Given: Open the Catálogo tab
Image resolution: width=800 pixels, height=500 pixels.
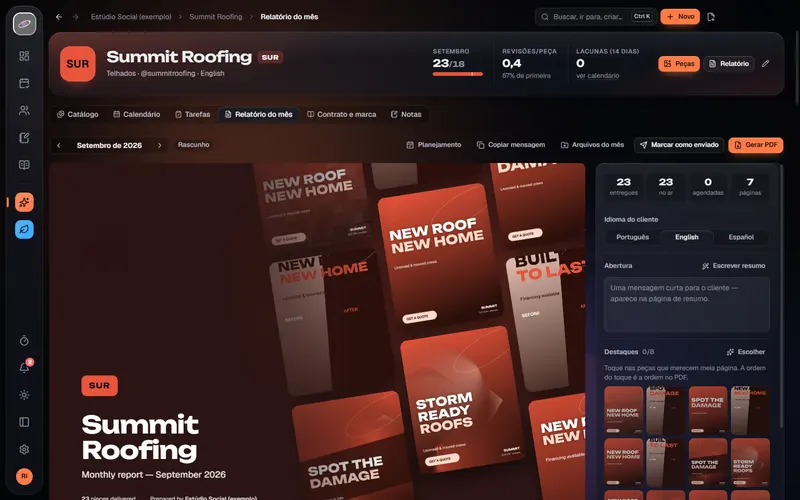Looking at the screenshot, I should coord(78,114).
